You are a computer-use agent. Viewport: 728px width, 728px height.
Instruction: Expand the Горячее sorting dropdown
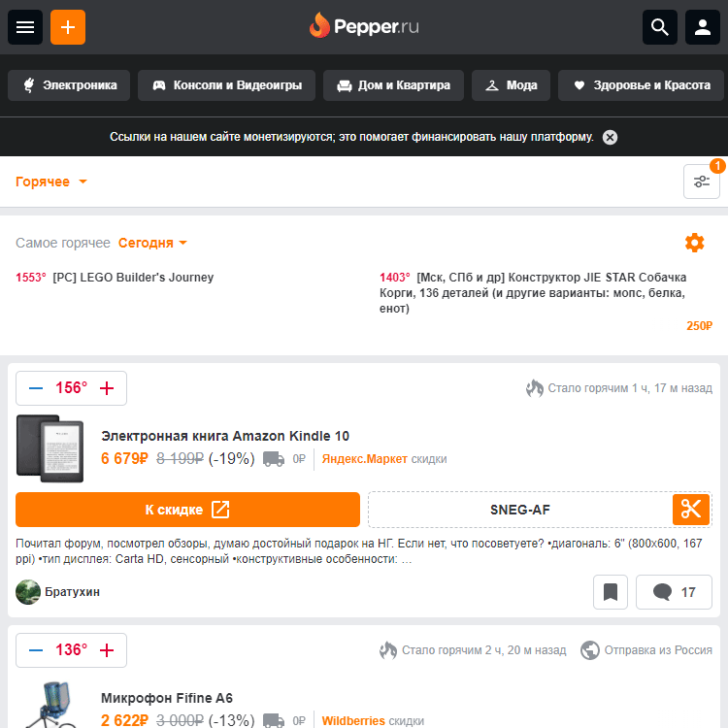[x=51, y=182]
